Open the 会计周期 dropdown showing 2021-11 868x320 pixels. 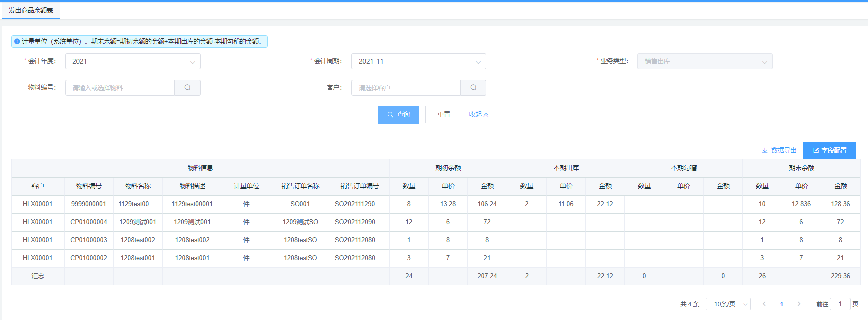(x=418, y=61)
